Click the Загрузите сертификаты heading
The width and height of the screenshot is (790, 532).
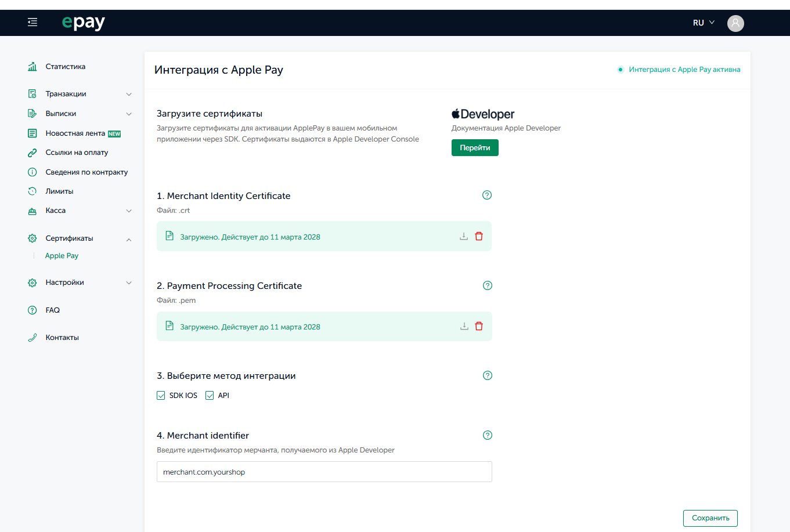tap(210, 114)
